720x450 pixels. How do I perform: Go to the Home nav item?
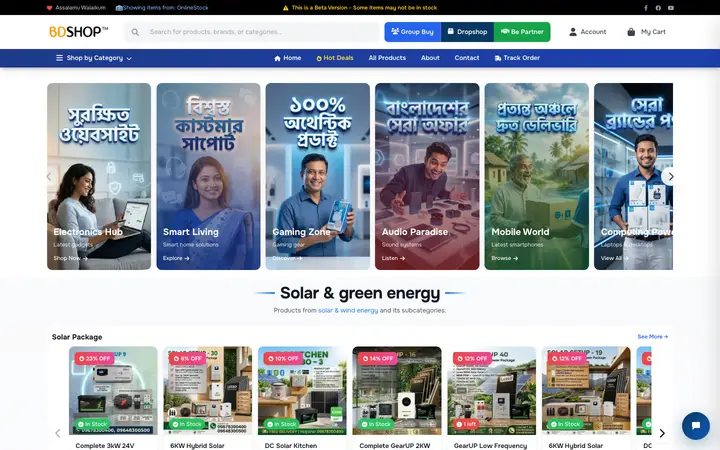pos(287,58)
